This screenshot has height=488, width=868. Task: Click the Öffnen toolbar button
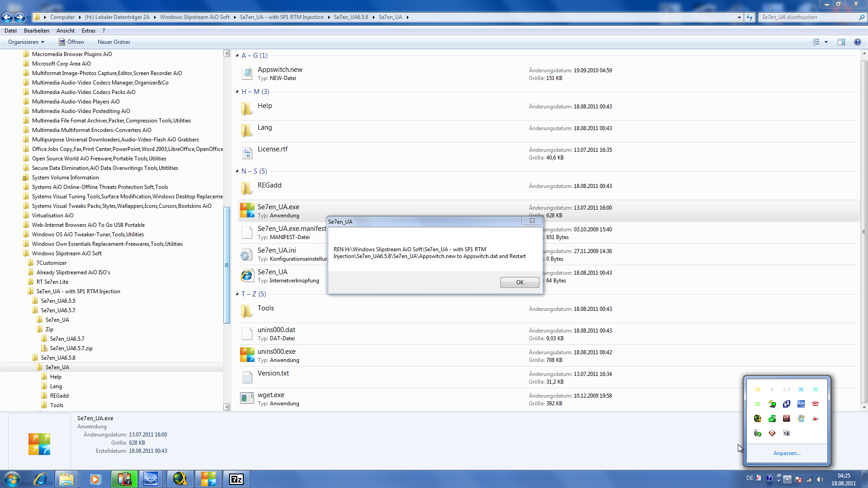71,42
